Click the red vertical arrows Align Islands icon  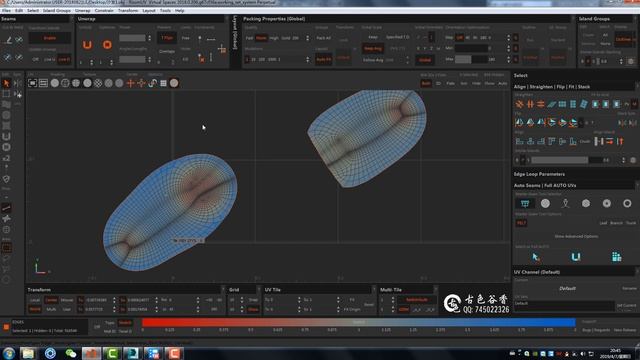[620, 142]
